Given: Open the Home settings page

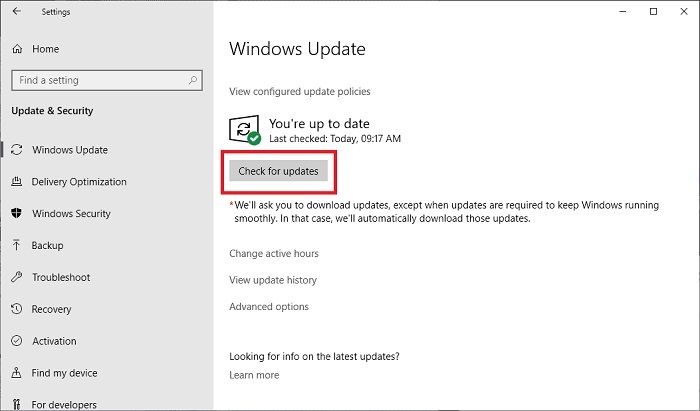Looking at the screenshot, I should click(46, 49).
